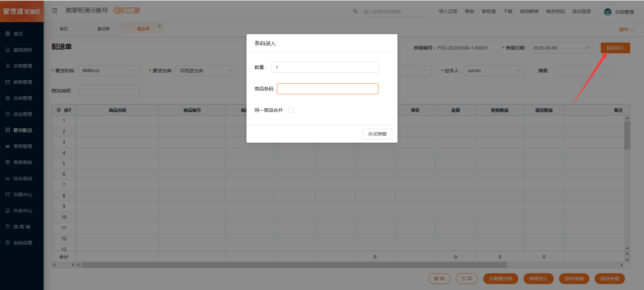The width and height of the screenshot is (644, 290).
Task: Close the 配送单 tab
Action: click(160, 26)
